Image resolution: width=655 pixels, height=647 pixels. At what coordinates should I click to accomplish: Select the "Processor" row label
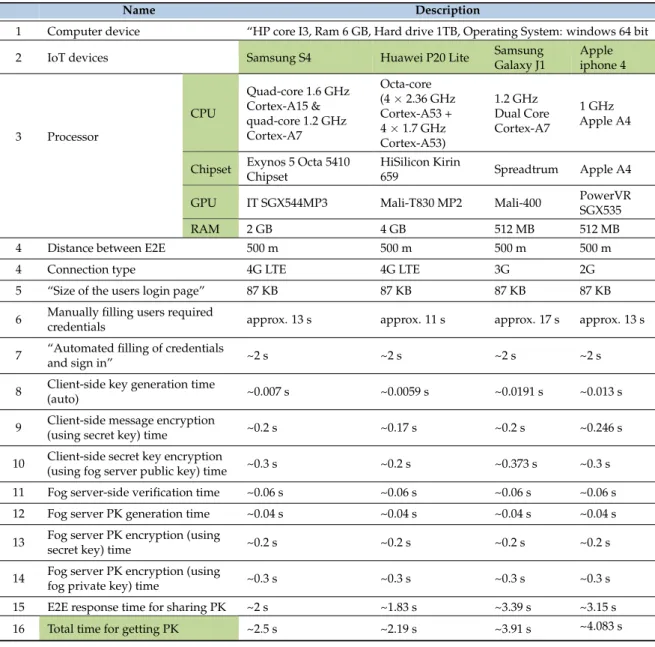pyautogui.click(x=73, y=137)
